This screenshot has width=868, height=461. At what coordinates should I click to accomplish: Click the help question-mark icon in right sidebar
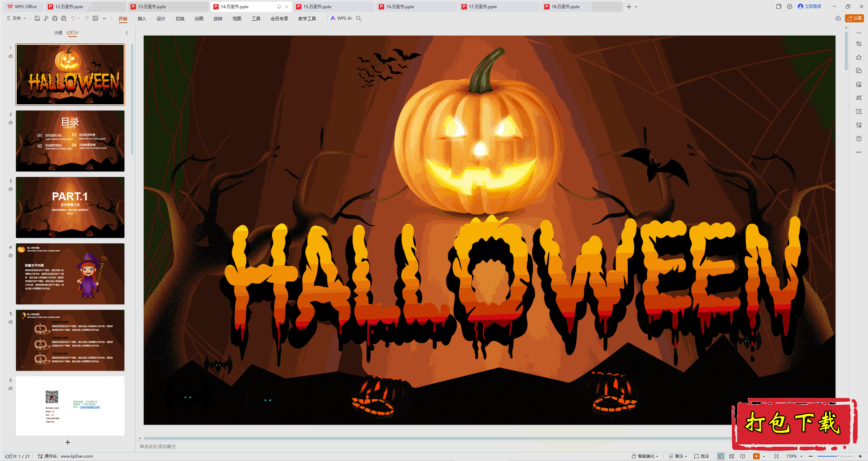tap(859, 139)
